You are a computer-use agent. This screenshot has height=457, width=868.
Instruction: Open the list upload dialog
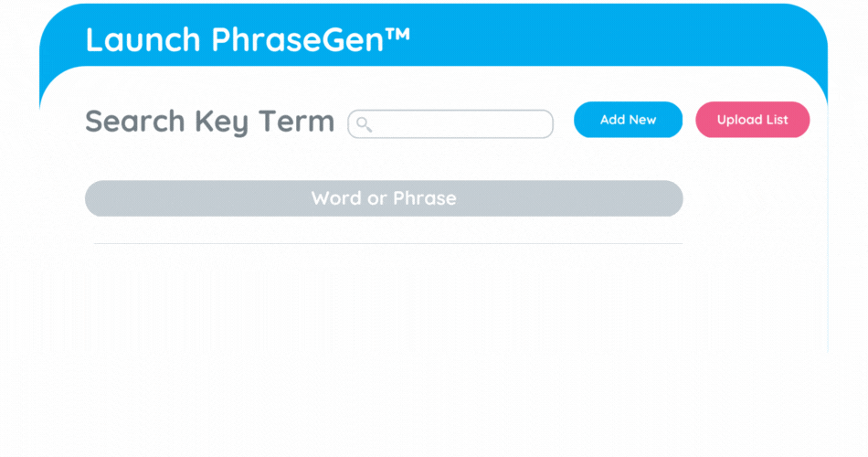click(752, 120)
